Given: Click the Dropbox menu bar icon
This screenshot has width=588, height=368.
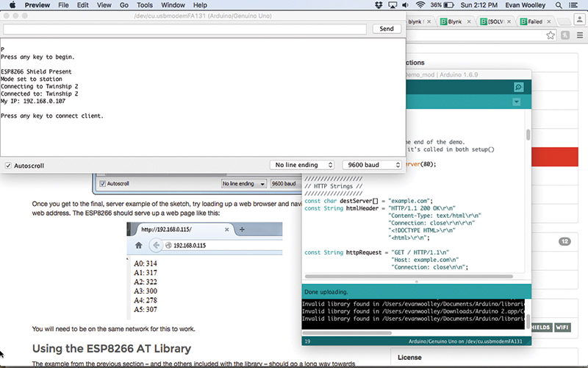Looking at the screenshot, I should coord(379,5).
